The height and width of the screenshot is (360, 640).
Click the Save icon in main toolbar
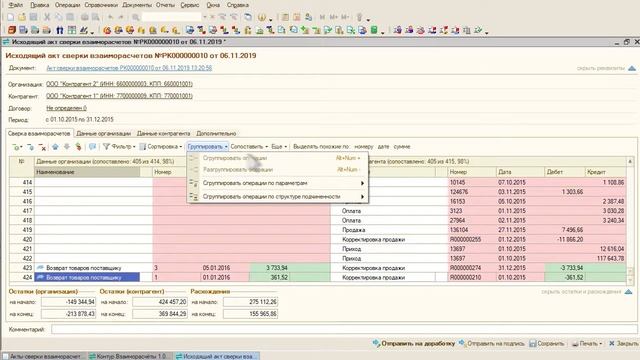pos(33,17)
